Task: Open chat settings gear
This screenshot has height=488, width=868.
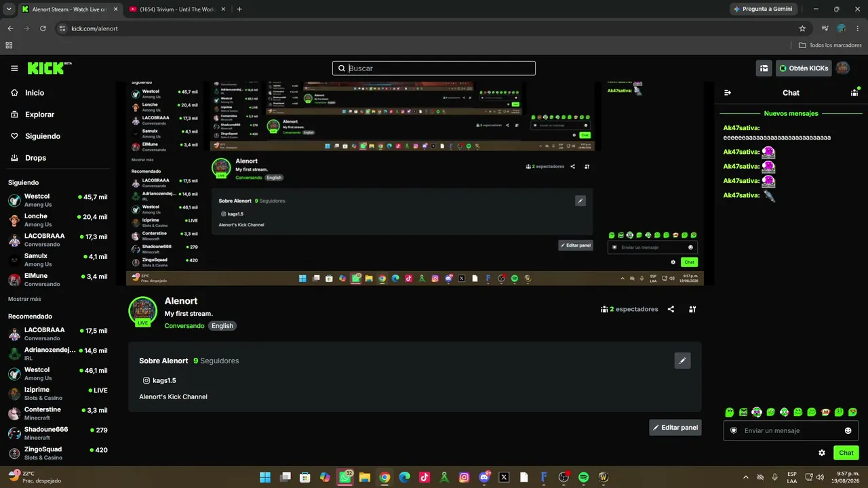Action: coord(822,453)
